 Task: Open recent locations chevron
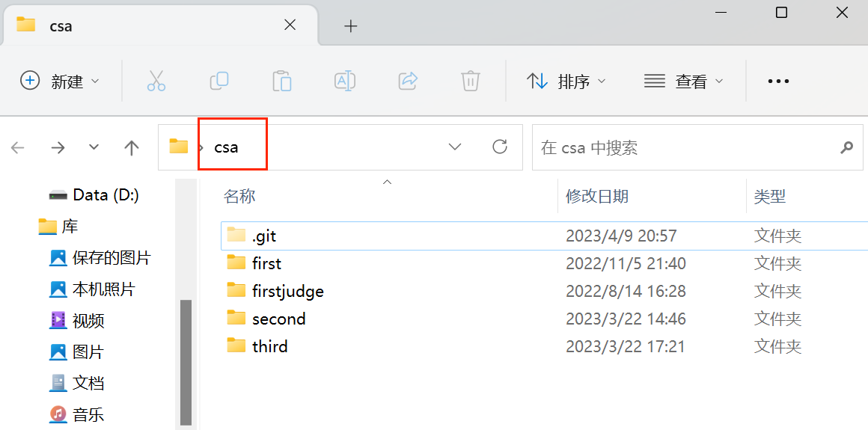[94, 147]
